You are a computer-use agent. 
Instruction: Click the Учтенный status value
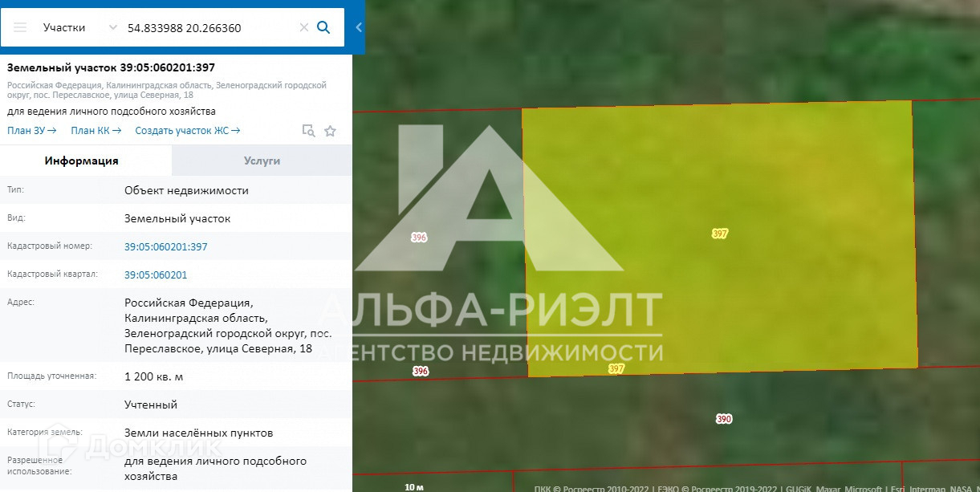[x=151, y=405]
